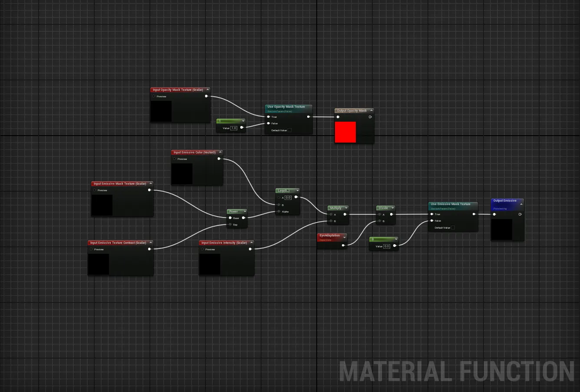Collapse Output Emissive node preview

pyautogui.click(x=521, y=204)
